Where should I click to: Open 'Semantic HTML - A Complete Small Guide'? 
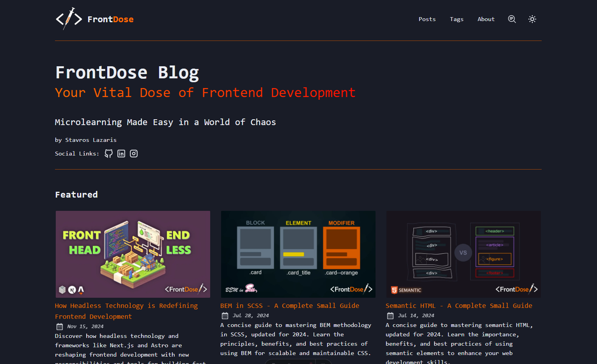click(459, 306)
